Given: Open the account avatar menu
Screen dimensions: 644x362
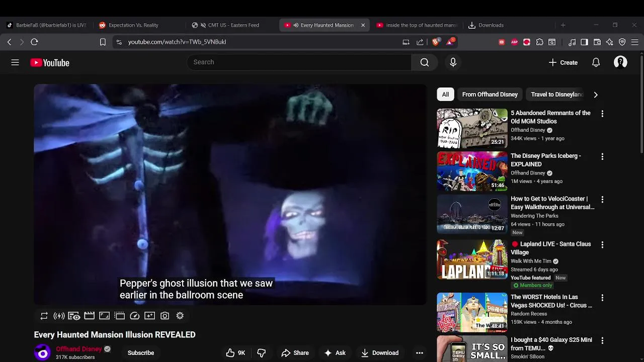Looking at the screenshot, I should [620, 62].
